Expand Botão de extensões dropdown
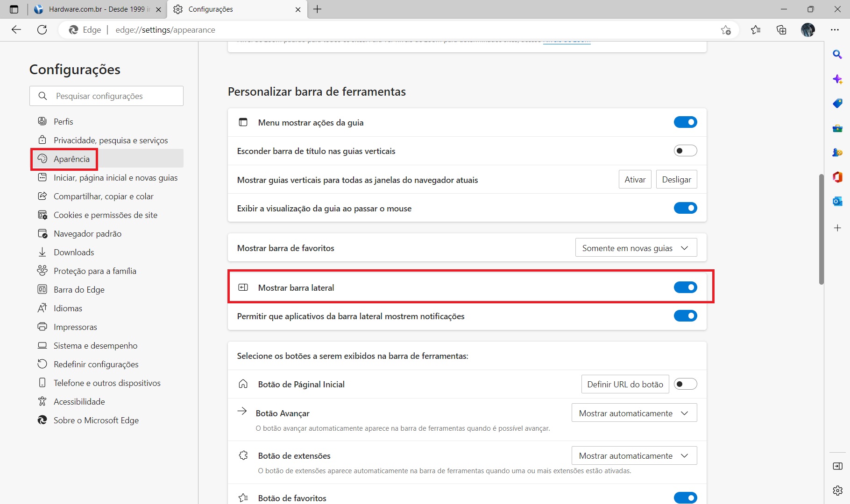 point(634,455)
